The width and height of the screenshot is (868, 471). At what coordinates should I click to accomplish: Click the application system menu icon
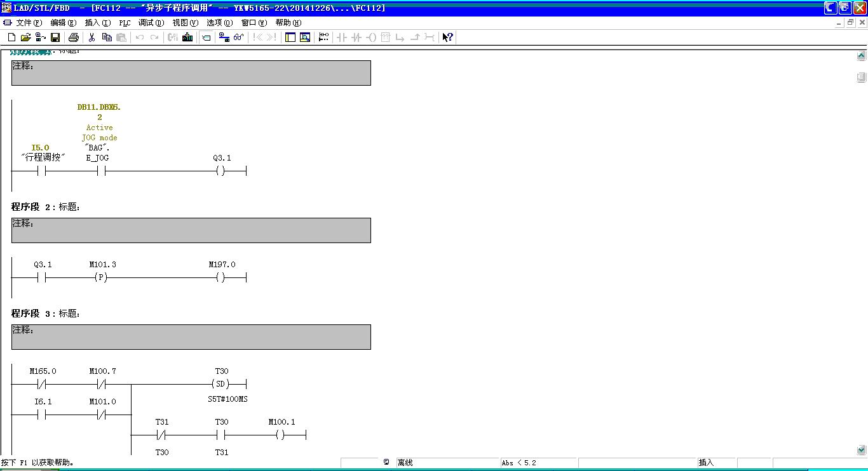point(6,8)
